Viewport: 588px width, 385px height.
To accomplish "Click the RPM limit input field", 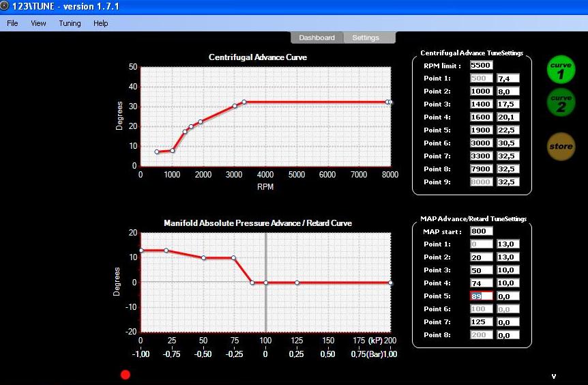I will (x=481, y=66).
